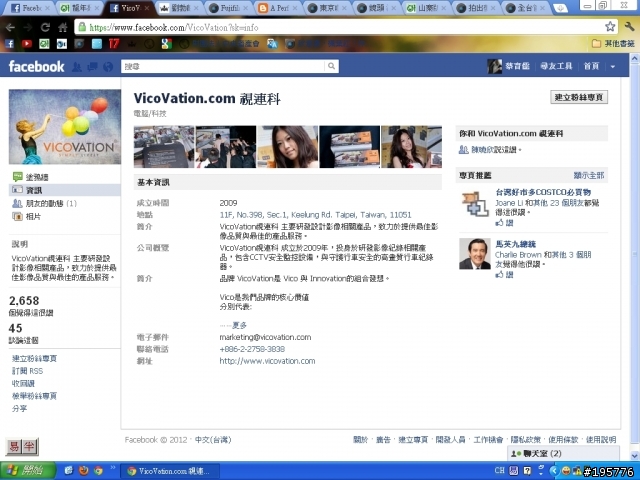Click the CH language indicator in tray

[500, 470]
